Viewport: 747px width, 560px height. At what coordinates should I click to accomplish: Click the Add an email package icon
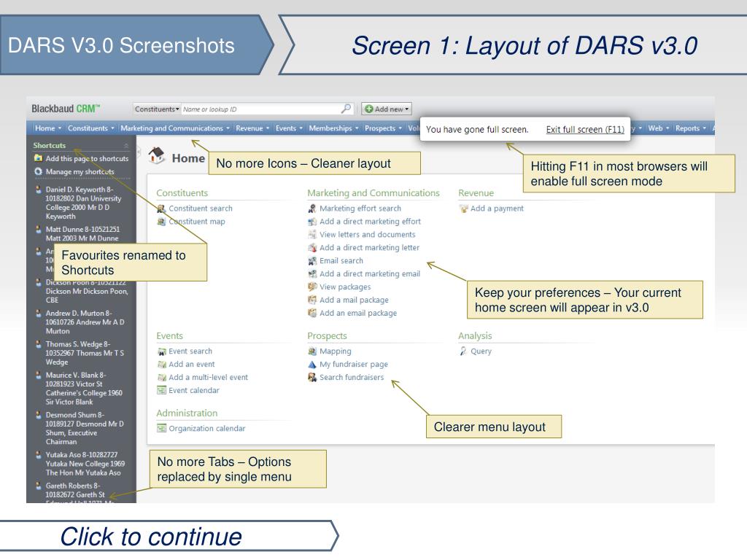click(x=312, y=313)
